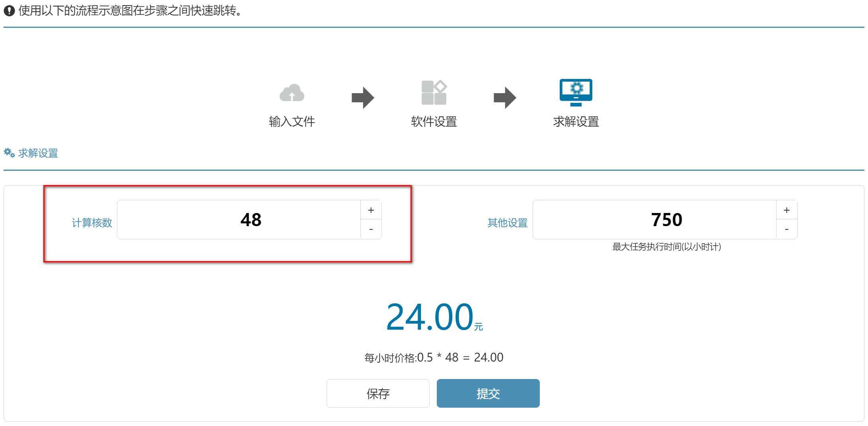This screenshot has height=426, width=868.
Task: Select the 求解设置 step label
Action: 576,121
